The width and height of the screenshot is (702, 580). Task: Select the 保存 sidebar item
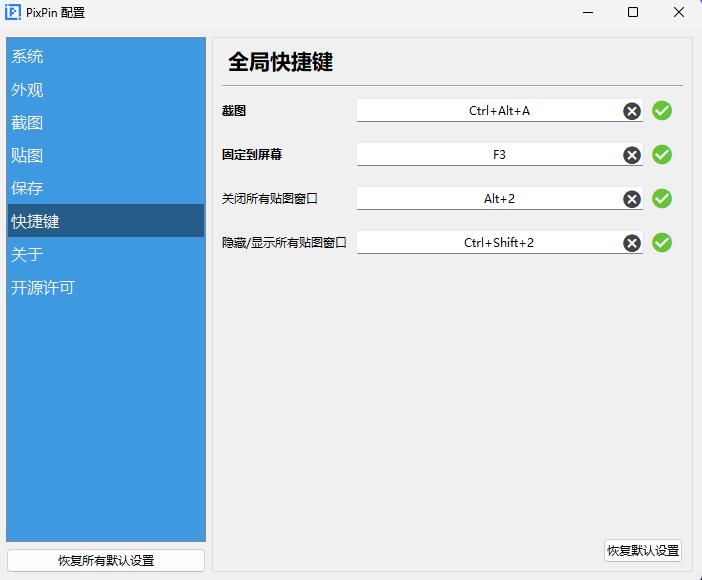[106, 188]
